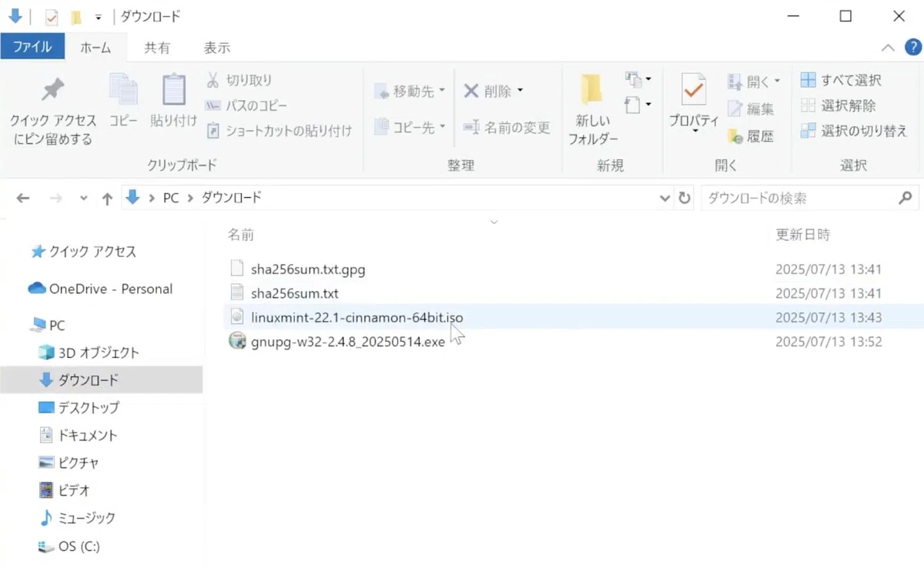Click Edit (編集) in the ribbon
924x568 pixels.
[x=751, y=109]
